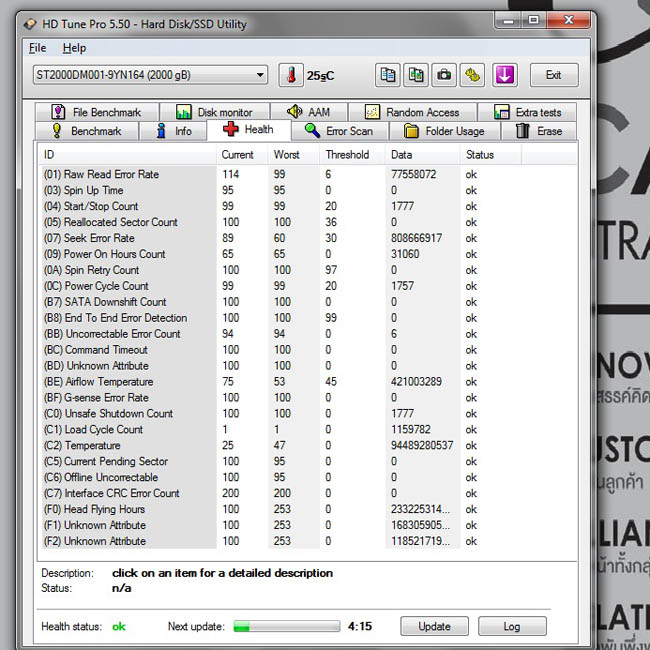This screenshot has width=650, height=650.
Task: Select the Reallocated Sector Count row
Action: (x=307, y=222)
